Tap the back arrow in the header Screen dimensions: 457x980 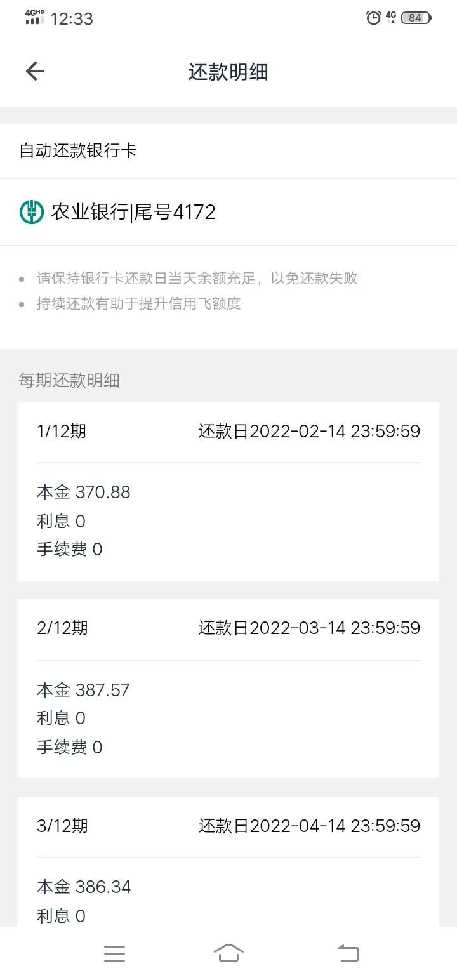tap(35, 71)
